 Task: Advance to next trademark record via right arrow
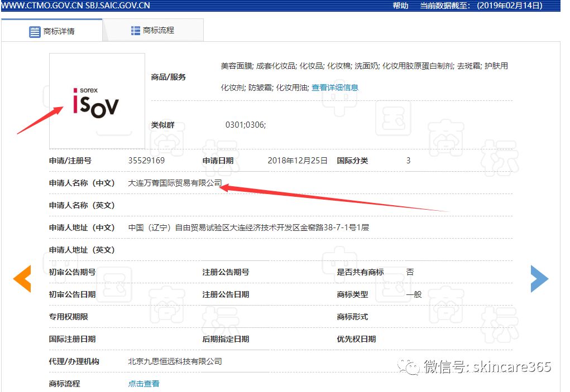click(x=540, y=279)
